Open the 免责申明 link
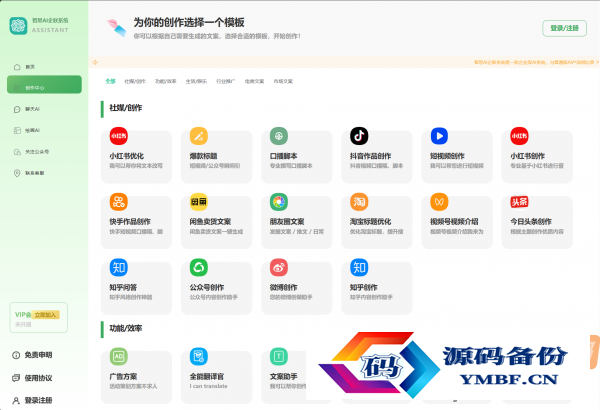The height and width of the screenshot is (410, 600). (x=32, y=355)
